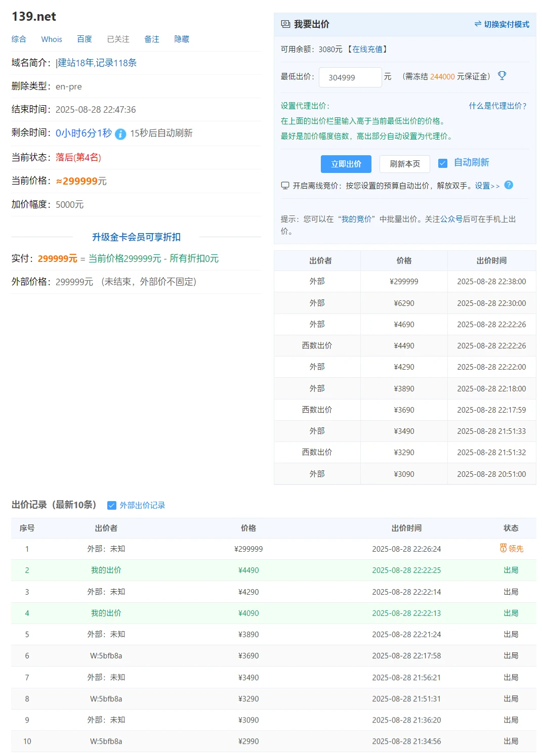Image resolution: width=542 pixels, height=756 pixels.
Task: Click the 设置>> offline bidding link
Action: (x=487, y=186)
